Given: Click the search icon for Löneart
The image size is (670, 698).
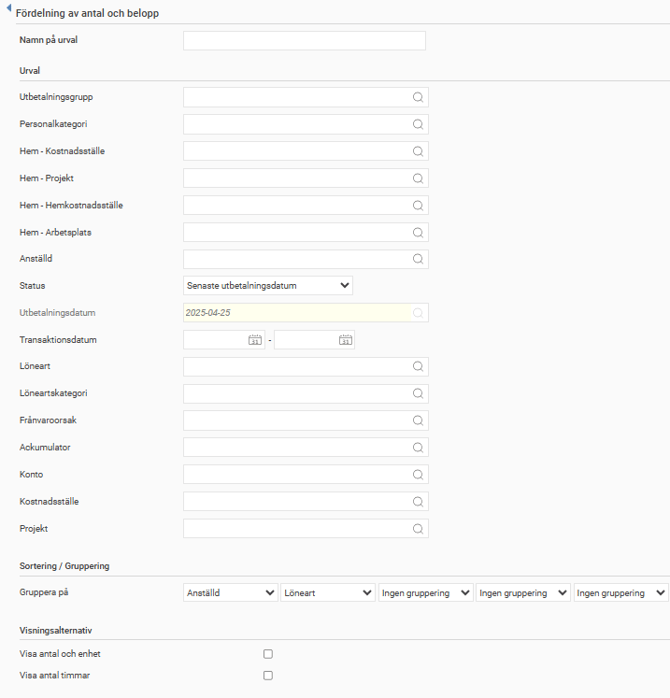Looking at the screenshot, I should (x=418, y=367).
